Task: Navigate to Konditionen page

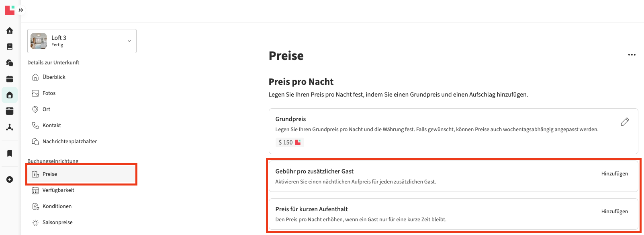Action: [57, 206]
